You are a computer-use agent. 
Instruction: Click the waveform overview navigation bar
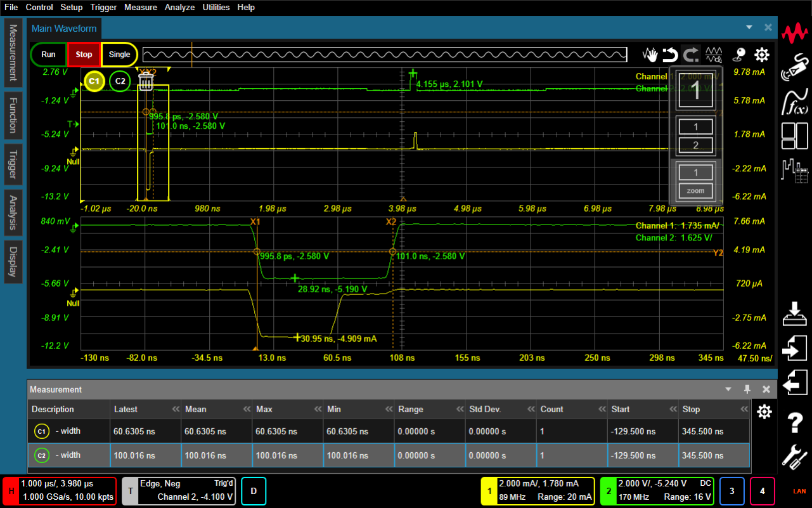tap(384, 55)
